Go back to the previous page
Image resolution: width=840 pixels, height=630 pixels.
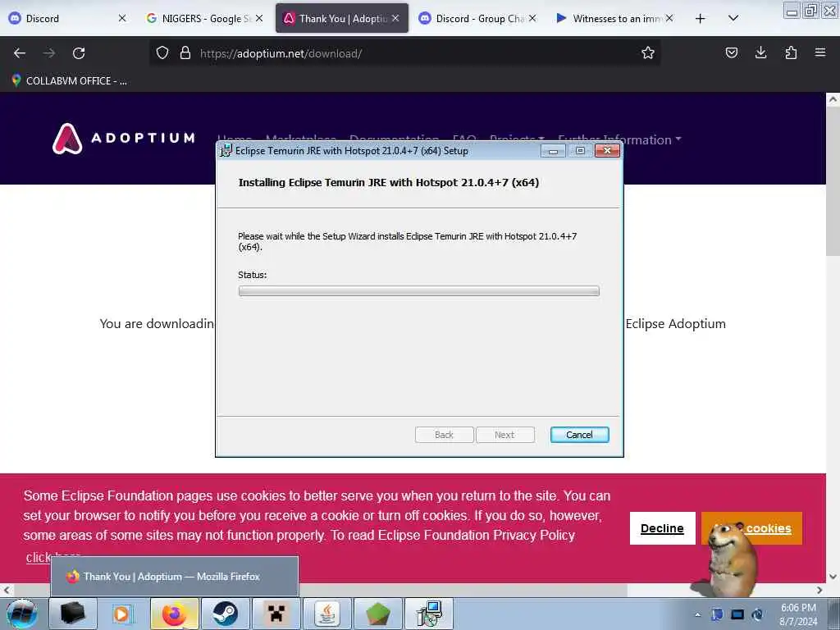(20, 53)
